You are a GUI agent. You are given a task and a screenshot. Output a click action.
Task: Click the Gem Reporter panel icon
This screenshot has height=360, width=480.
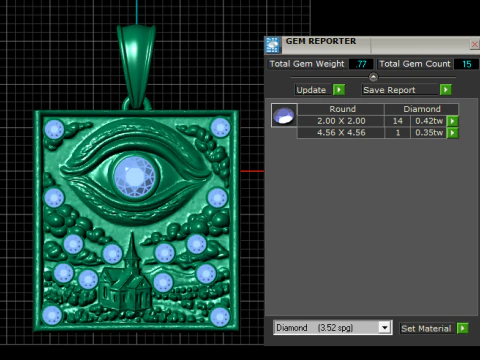coord(273,45)
